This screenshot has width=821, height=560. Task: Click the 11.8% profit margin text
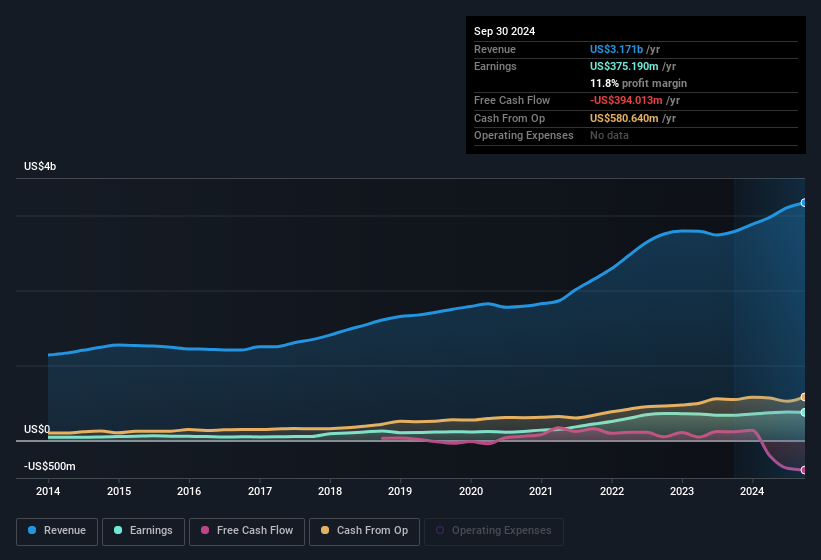[638, 83]
